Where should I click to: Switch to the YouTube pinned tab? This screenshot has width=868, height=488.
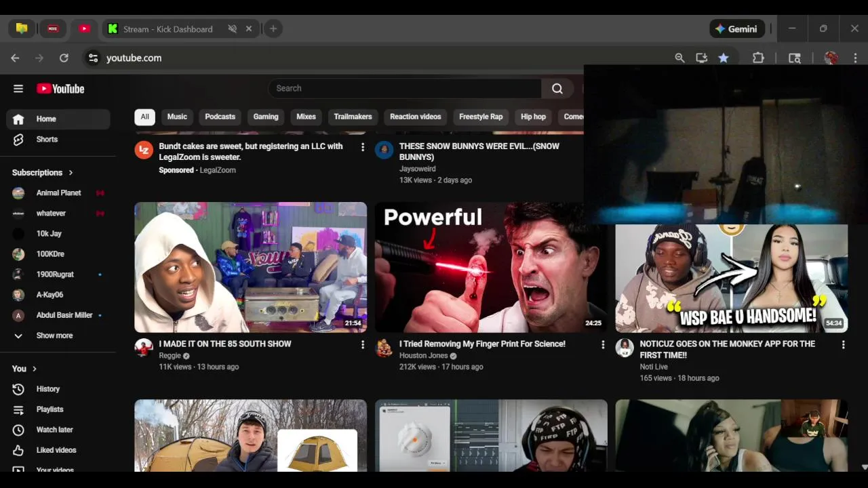point(84,29)
